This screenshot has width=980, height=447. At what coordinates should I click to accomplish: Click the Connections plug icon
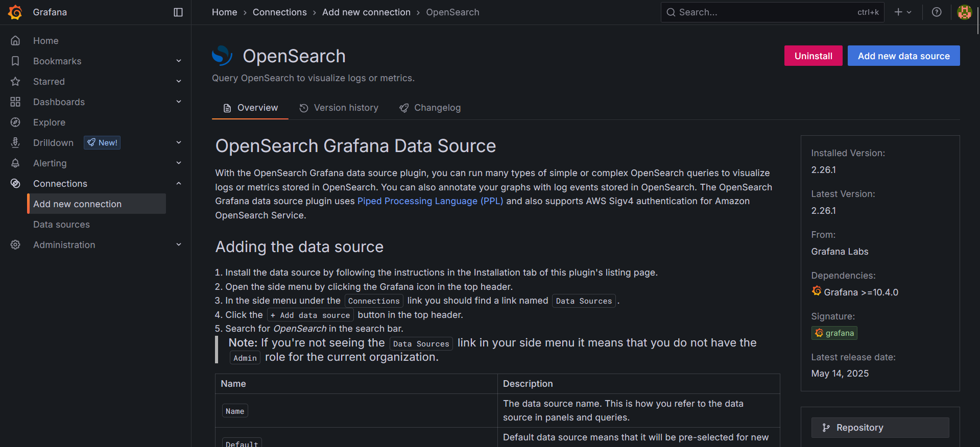[15, 184]
